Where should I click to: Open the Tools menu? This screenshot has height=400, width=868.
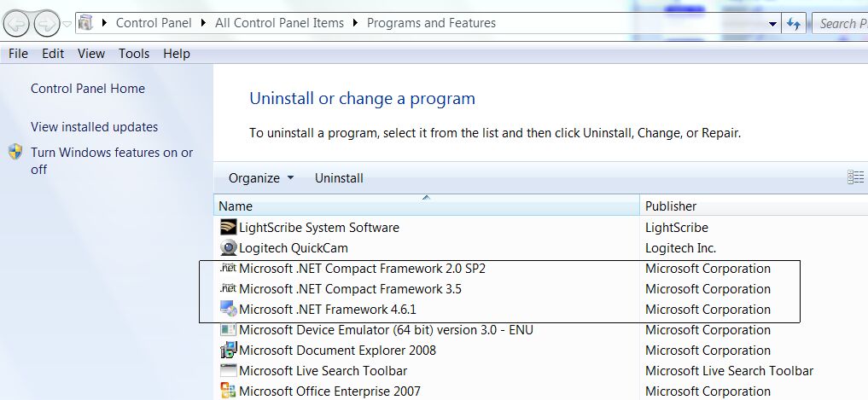[134, 54]
